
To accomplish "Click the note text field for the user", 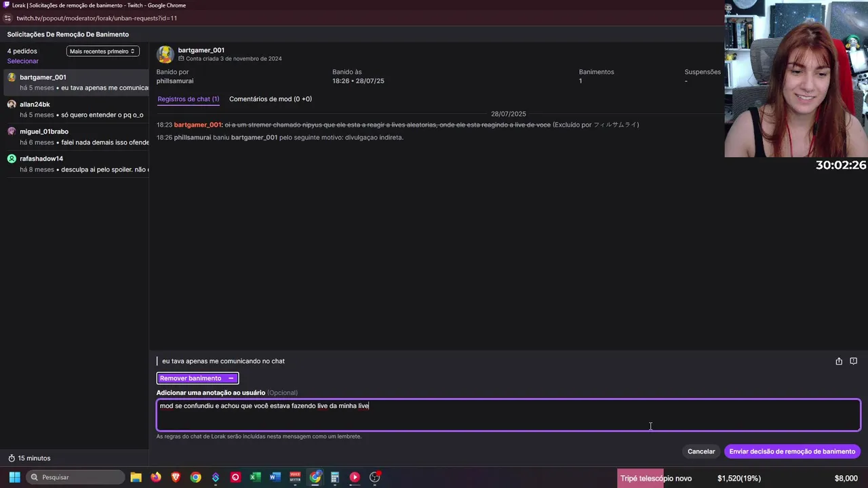I will (509, 415).
